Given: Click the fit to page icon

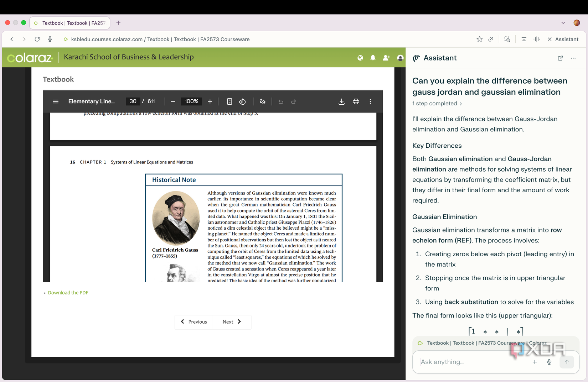Looking at the screenshot, I should pos(229,101).
